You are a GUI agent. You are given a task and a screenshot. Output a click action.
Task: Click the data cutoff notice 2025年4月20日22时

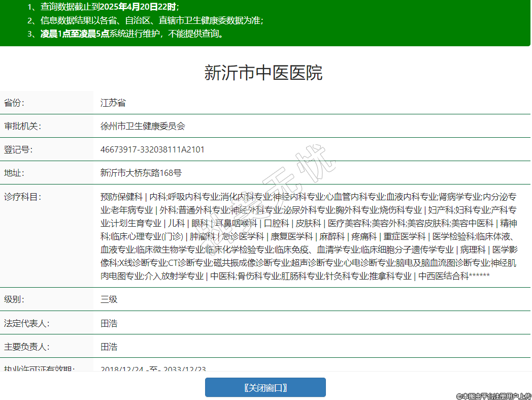coord(138,7)
